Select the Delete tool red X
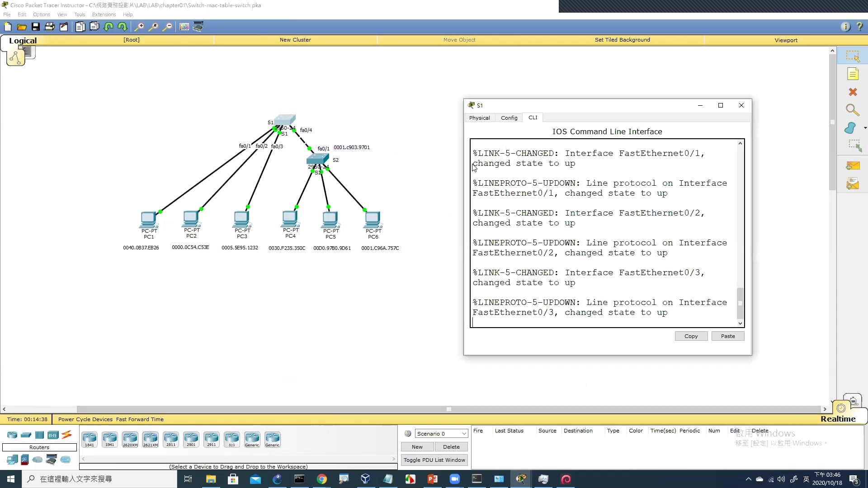 click(853, 92)
